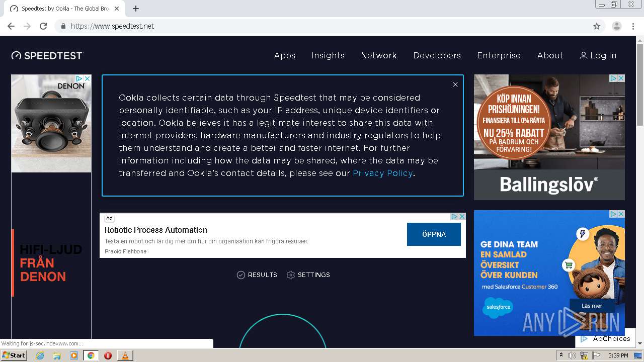Viewport: 644px width, 362px height.
Task: Click the Speedtest logo
Action: [47, 55]
